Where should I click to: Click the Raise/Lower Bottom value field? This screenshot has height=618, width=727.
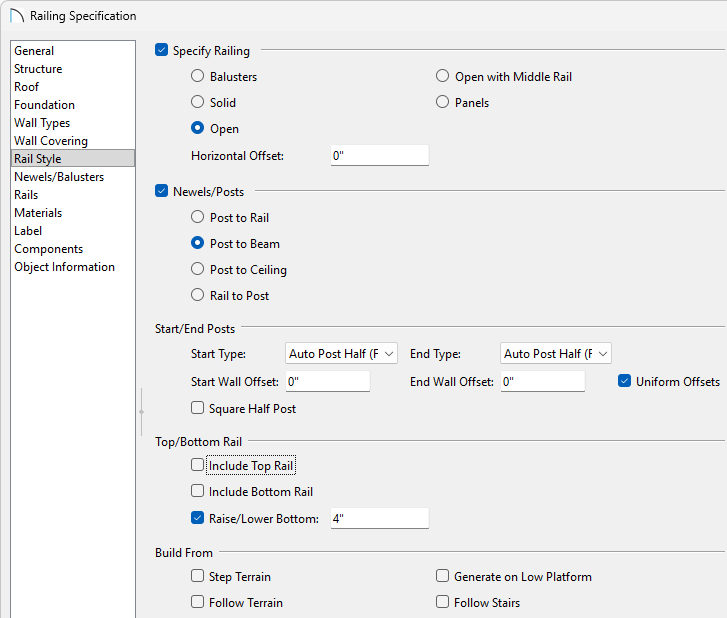pyautogui.click(x=380, y=518)
